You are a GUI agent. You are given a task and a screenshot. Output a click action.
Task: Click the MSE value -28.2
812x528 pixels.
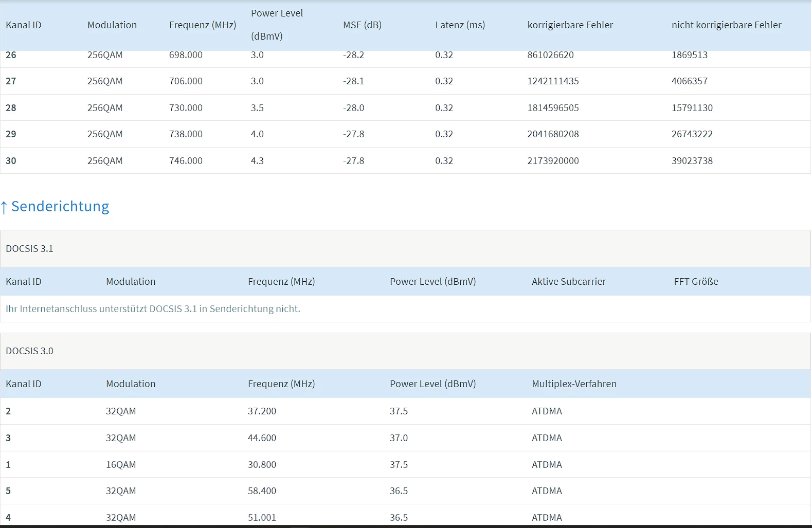tap(354, 55)
